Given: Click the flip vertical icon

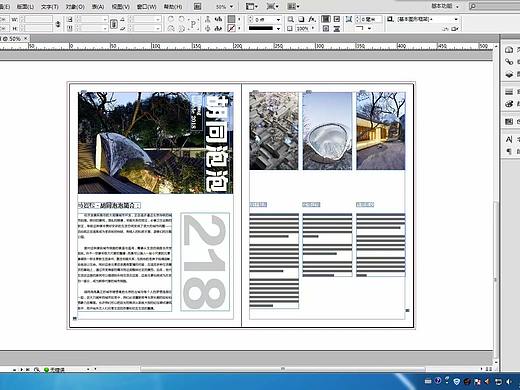Looking at the screenshot, I should pyautogui.click(x=182, y=29).
